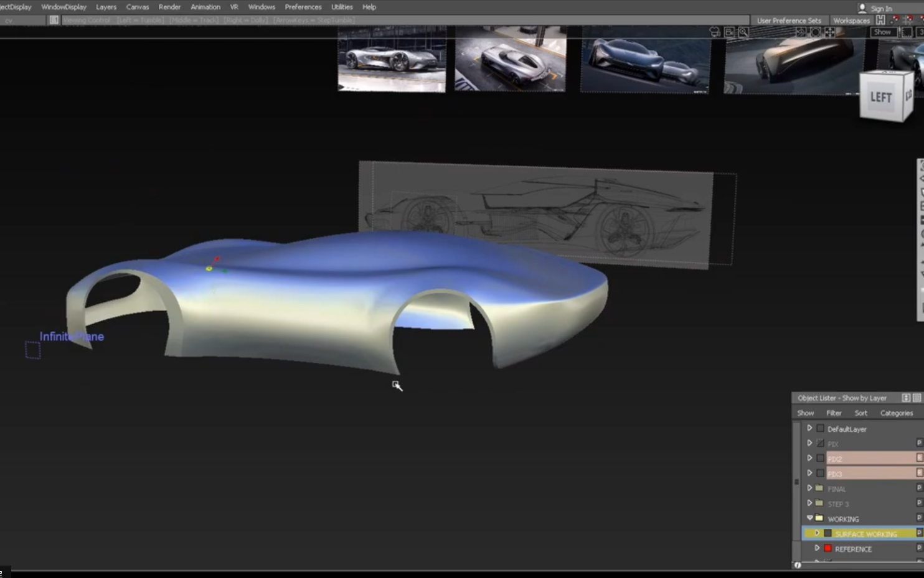The width and height of the screenshot is (924, 578).
Task: Click the red REFERENCE layer color swatch
Action: [x=828, y=548]
